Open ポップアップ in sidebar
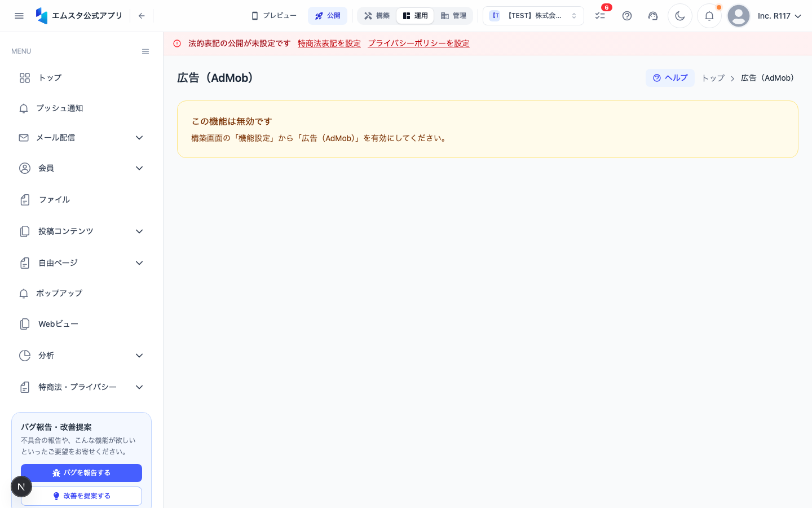 (x=81, y=294)
